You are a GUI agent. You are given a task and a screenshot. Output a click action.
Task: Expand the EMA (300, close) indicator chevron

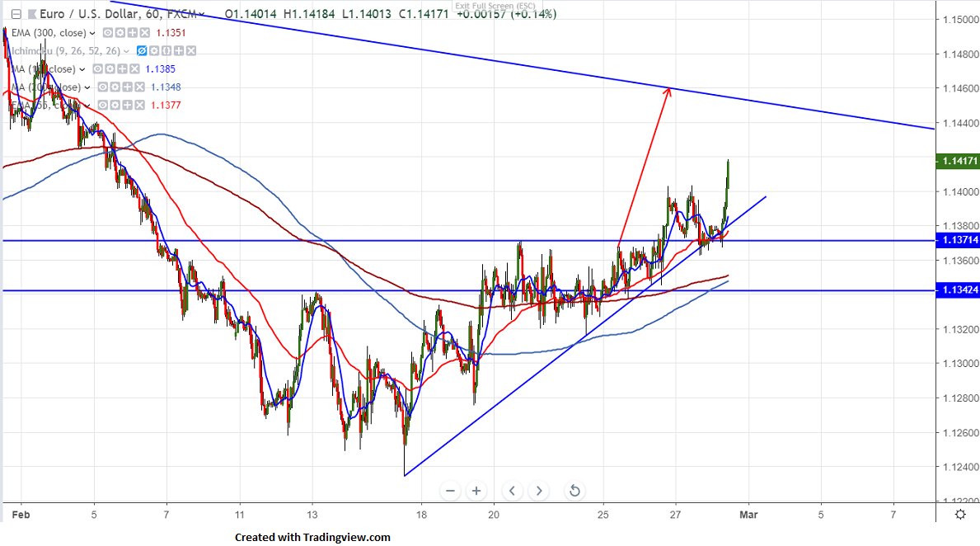[x=91, y=33]
